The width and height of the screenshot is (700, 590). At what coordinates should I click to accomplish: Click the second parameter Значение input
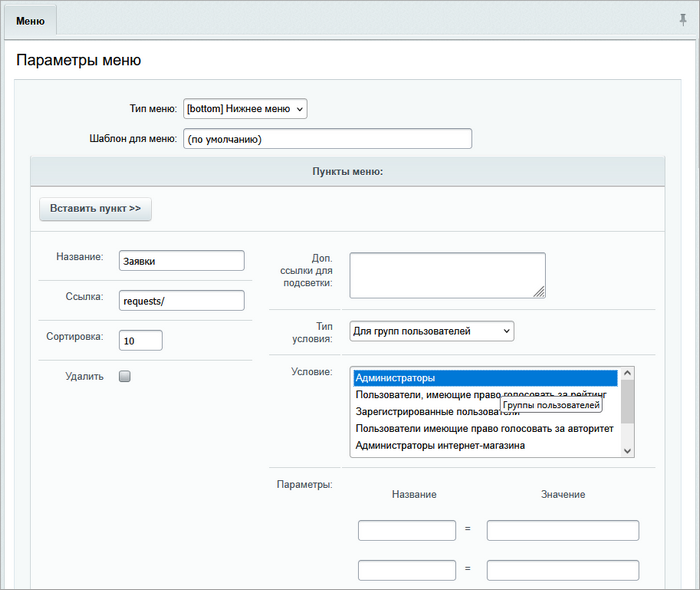coord(562,570)
